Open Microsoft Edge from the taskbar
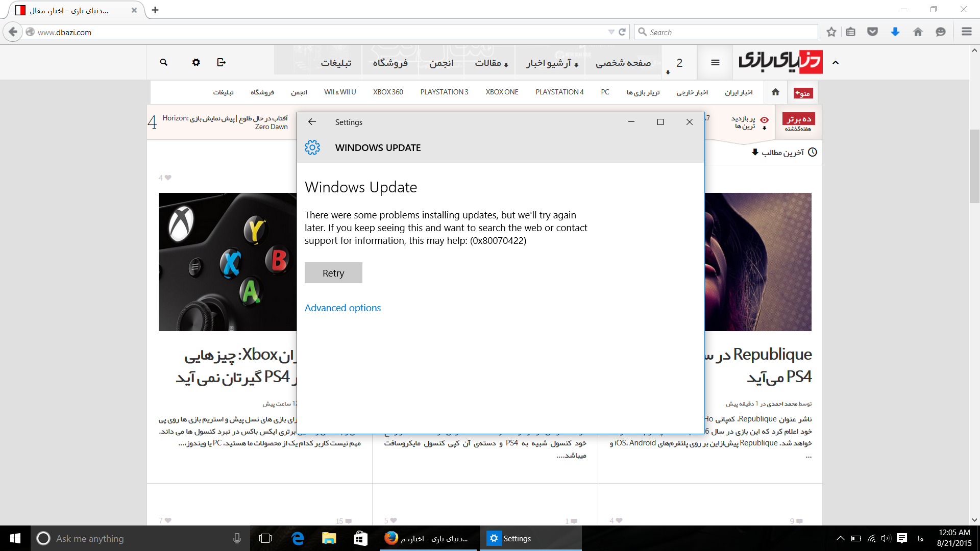980x551 pixels. pyautogui.click(x=298, y=538)
